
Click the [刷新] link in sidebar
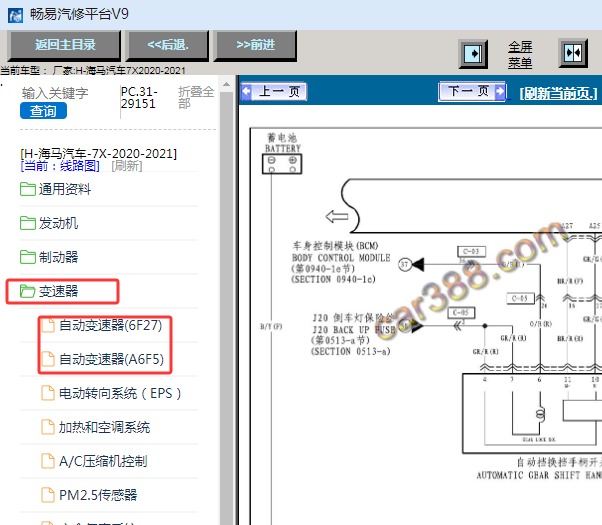(127, 166)
